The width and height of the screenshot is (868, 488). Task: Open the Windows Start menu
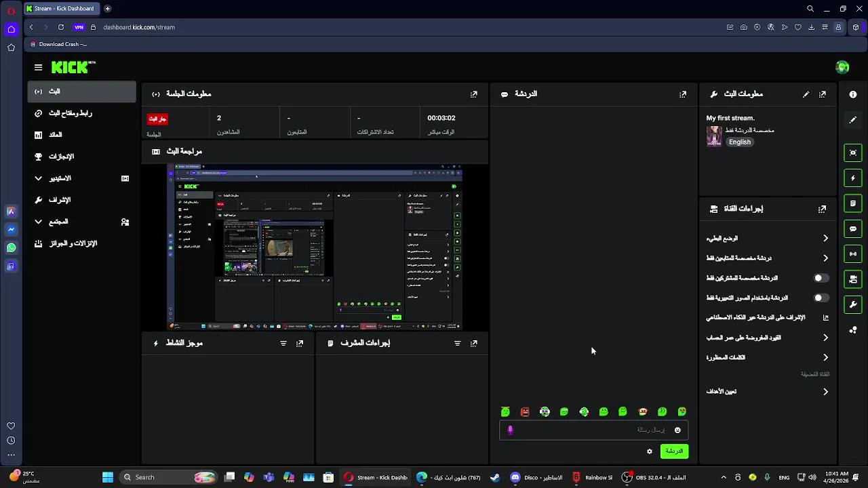(x=108, y=477)
